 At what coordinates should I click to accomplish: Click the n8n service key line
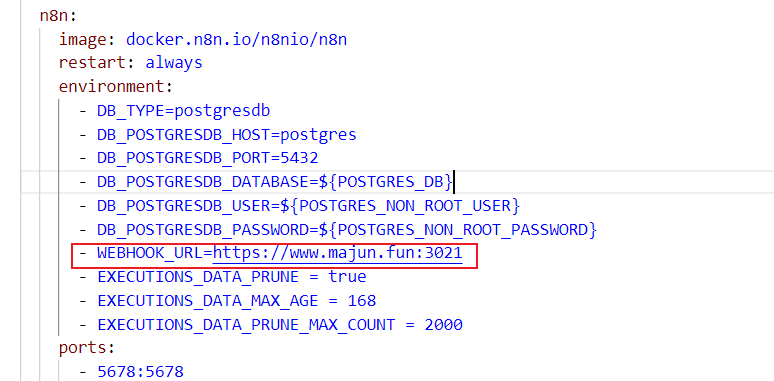click(58, 15)
